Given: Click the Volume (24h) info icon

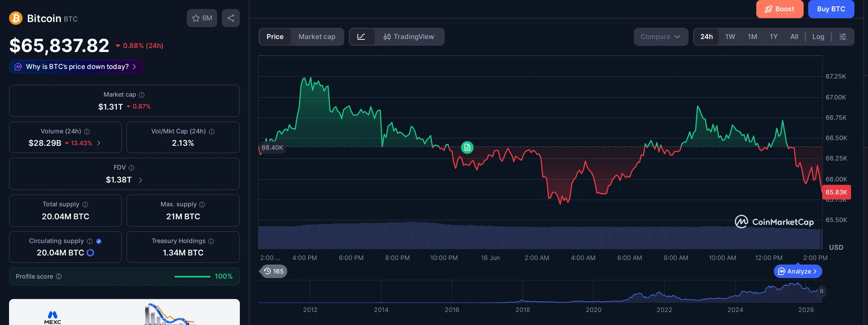Looking at the screenshot, I should pyautogui.click(x=87, y=131).
